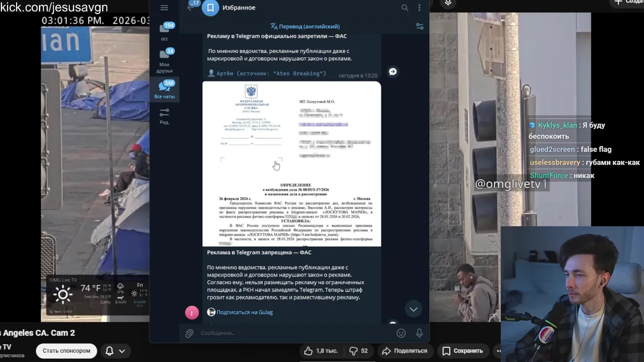Record a voice message with the microphone
The image size is (644, 362).
click(419, 333)
